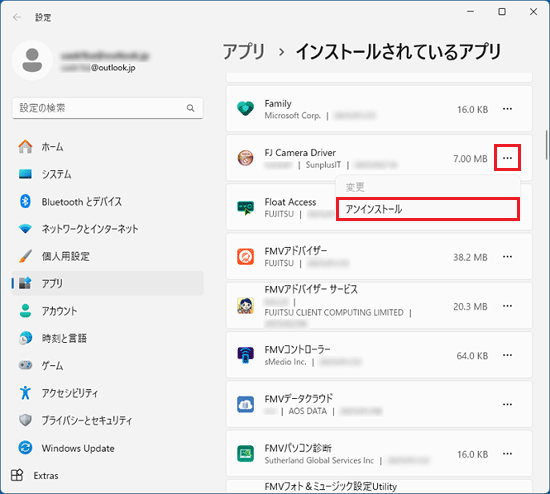The height and width of the screenshot is (494, 550).
Task: Click the FMVコントローラー app icon
Action: (x=245, y=355)
